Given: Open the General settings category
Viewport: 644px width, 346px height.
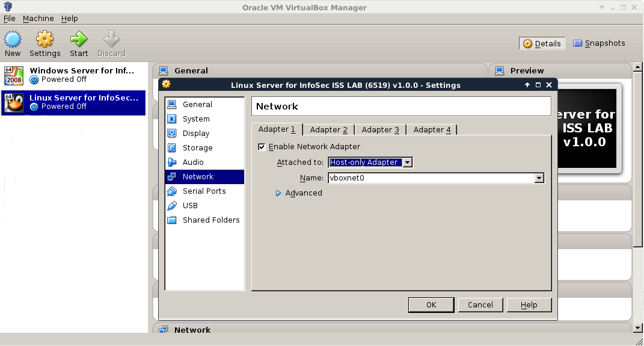Looking at the screenshot, I should point(204,104).
